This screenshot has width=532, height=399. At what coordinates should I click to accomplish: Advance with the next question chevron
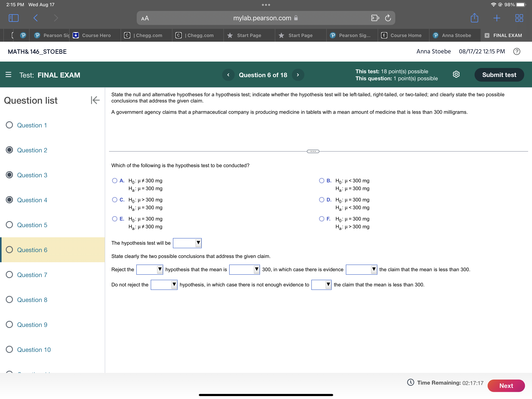[298, 75]
